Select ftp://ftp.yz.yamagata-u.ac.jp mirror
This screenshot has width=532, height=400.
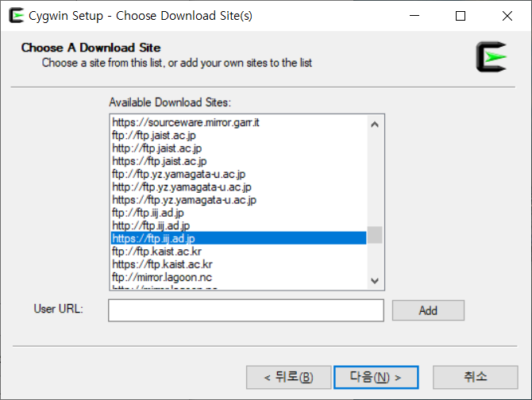238,174
